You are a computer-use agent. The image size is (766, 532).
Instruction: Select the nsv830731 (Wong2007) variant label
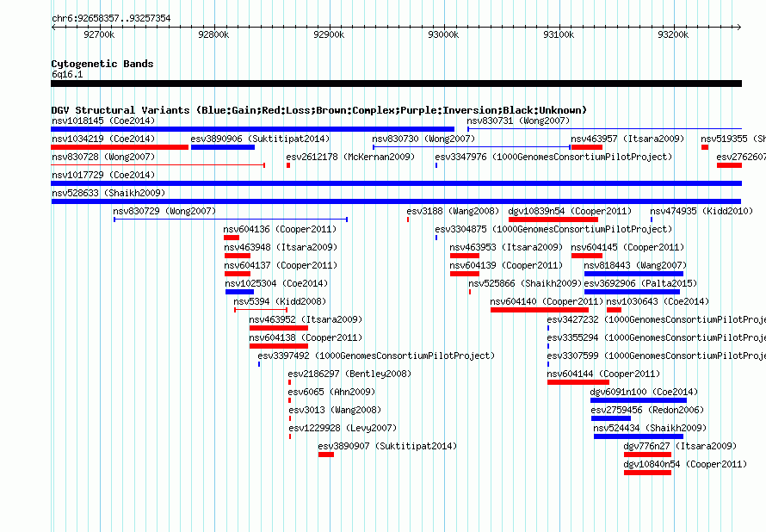point(518,121)
